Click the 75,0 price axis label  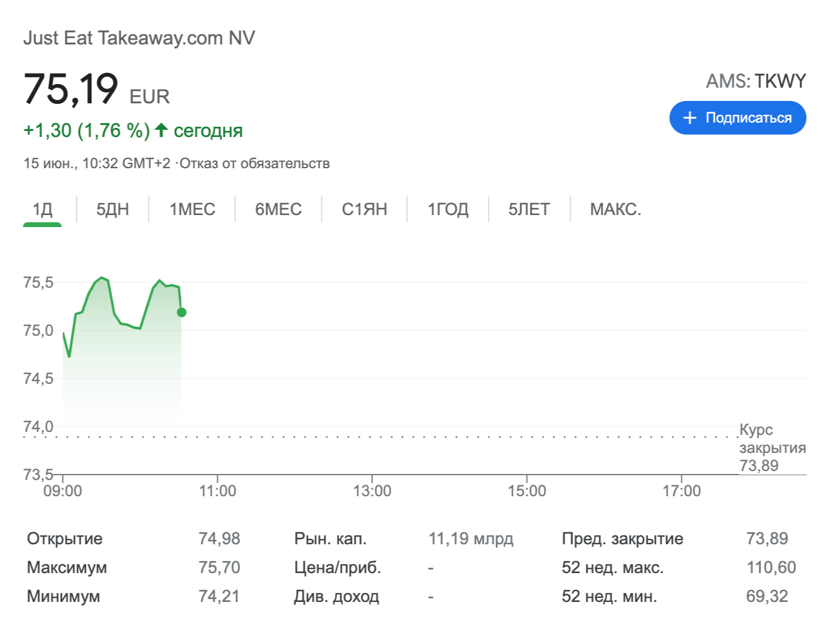(38, 330)
